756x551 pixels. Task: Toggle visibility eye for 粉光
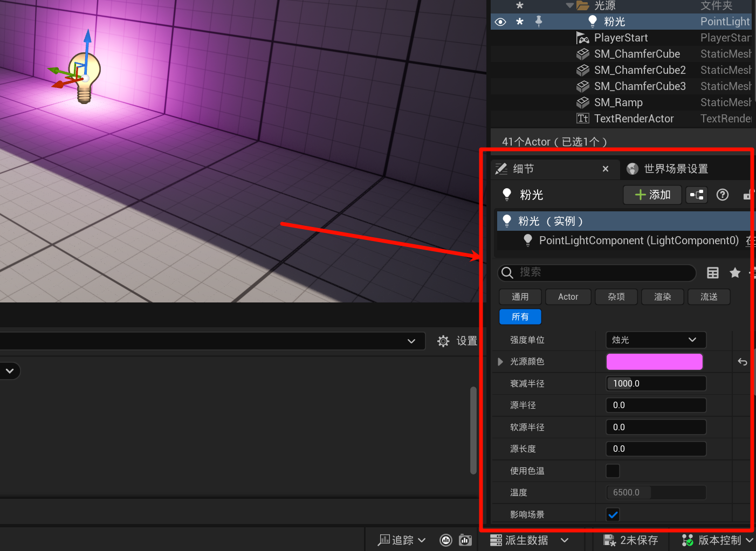(500, 22)
